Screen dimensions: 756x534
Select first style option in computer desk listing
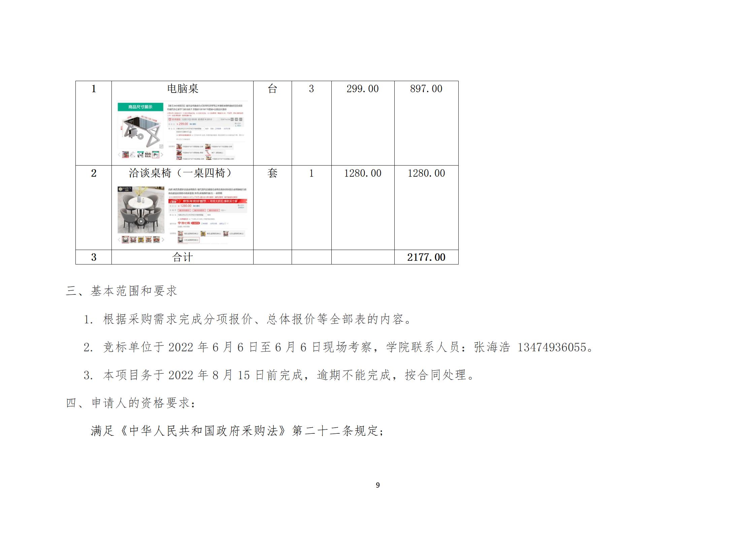coord(190,147)
